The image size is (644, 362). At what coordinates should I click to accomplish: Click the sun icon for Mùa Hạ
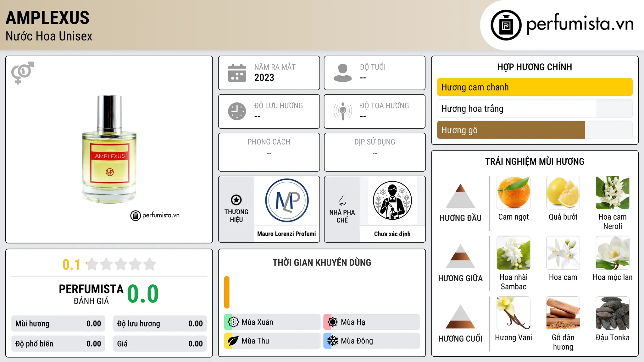(333, 322)
